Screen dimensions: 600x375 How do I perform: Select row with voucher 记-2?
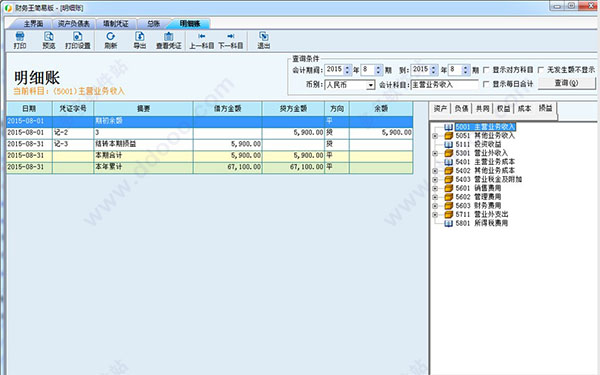point(210,133)
